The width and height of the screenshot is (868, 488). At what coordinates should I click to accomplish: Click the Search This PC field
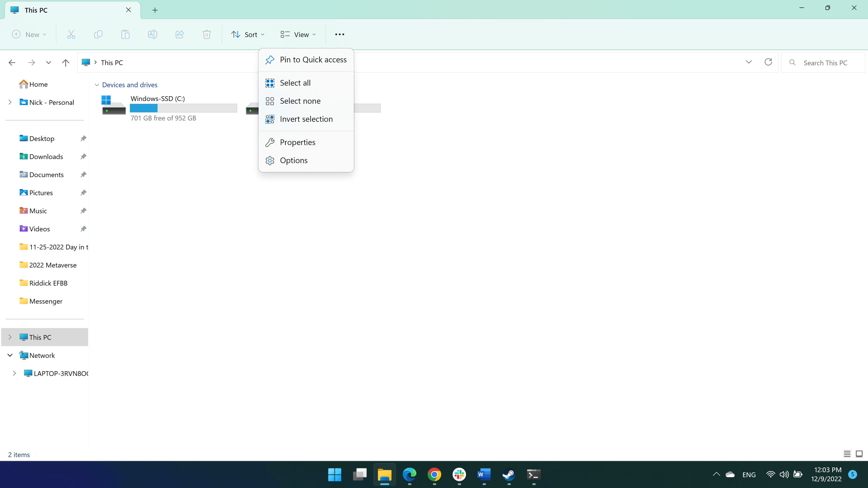(825, 63)
